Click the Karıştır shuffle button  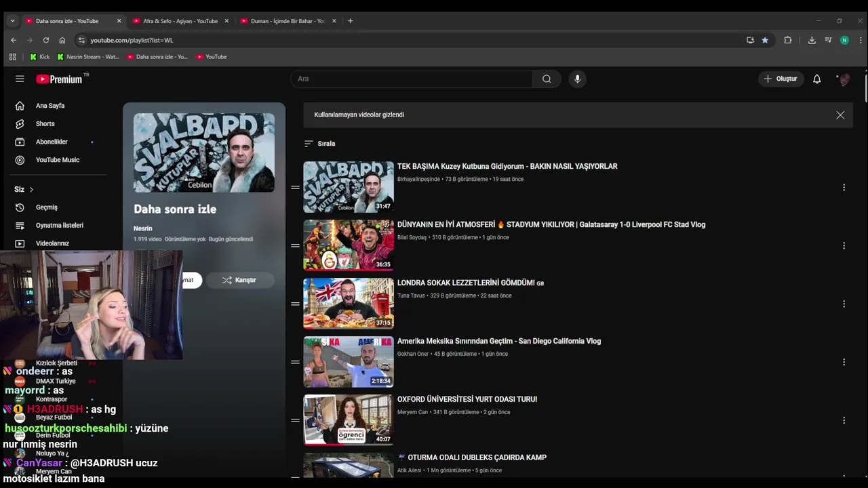pyautogui.click(x=239, y=280)
